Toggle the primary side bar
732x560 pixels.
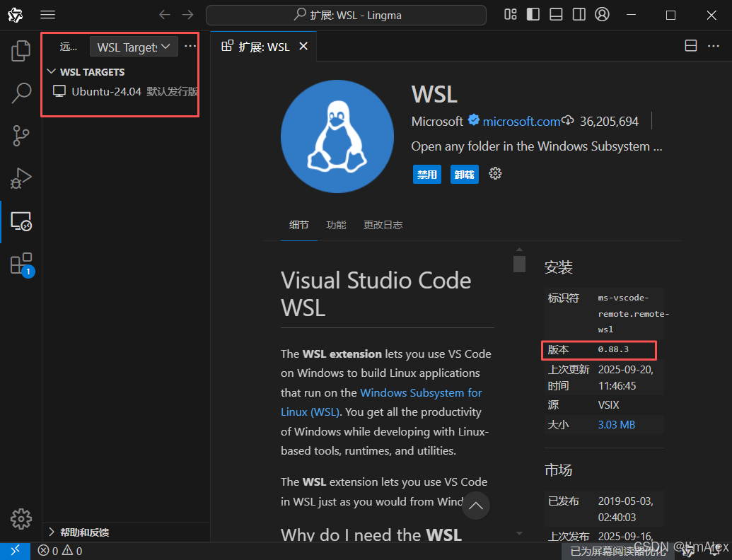(533, 15)
